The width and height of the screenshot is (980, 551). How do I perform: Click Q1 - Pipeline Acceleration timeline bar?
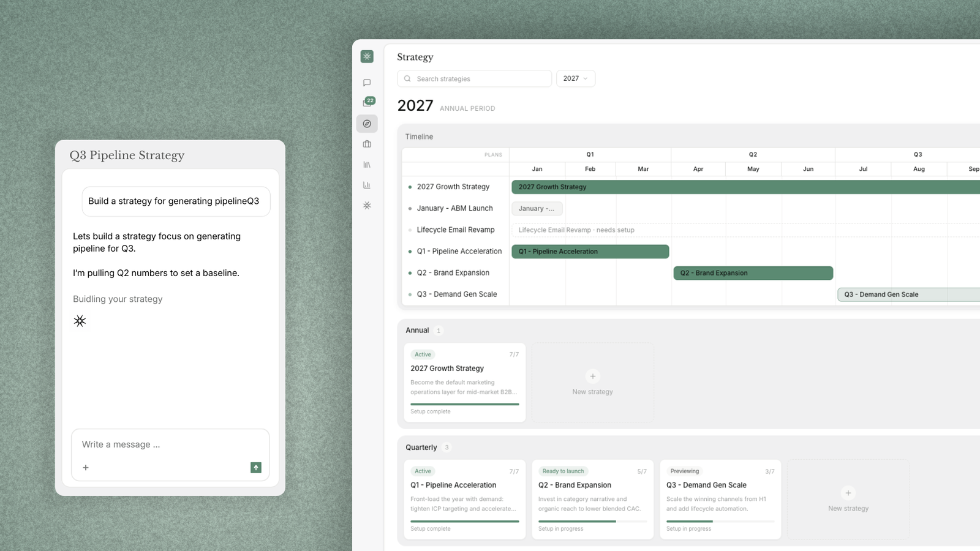(590, 252)
